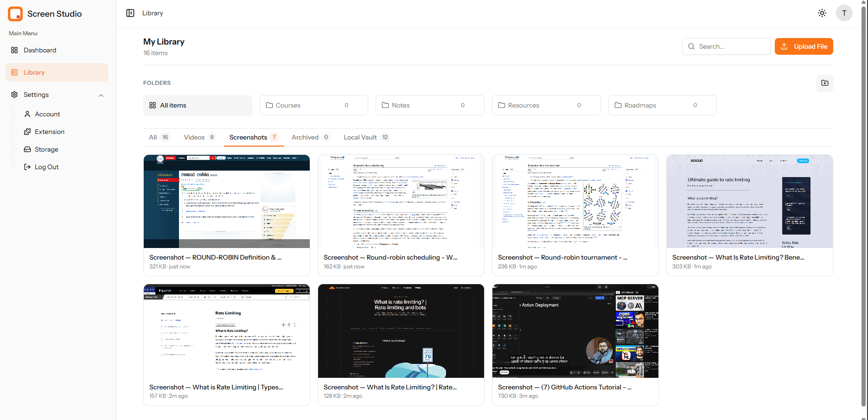Click the '730 KB · 3m ago' text
The height and width of the screenshot is (420, 868).
click(518, 396)
